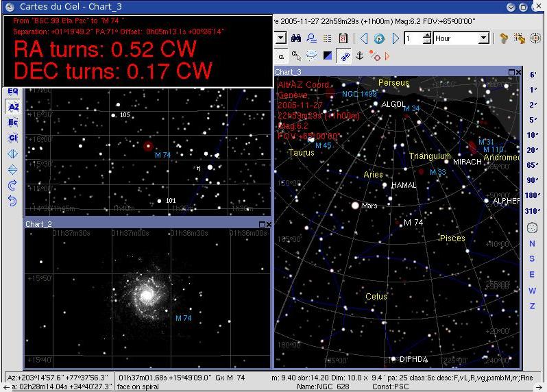Click the M 74 label in top chart
The image size is (547, 392).
tap(163, 155)
